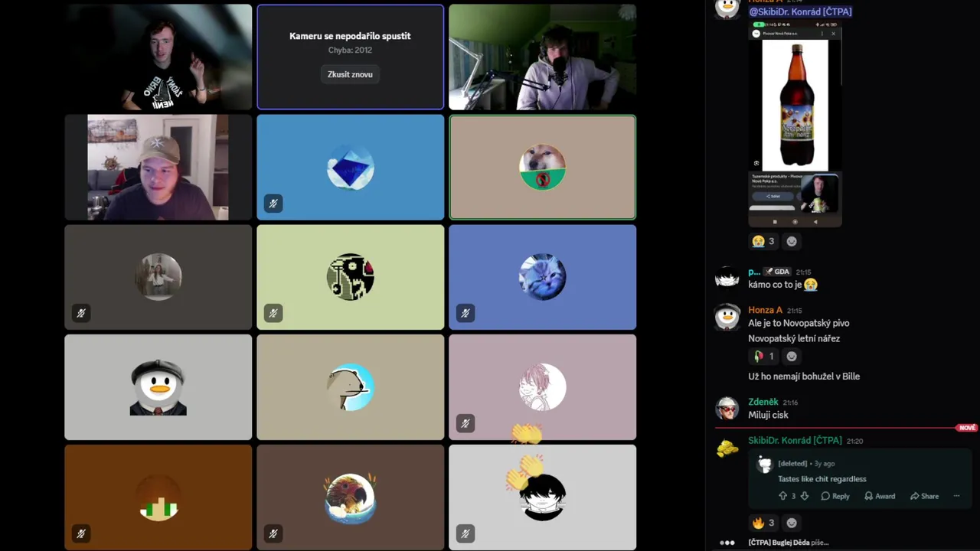Select the penguin with flat cap avatar tile
Screen dimensions: 980x551
158,387
